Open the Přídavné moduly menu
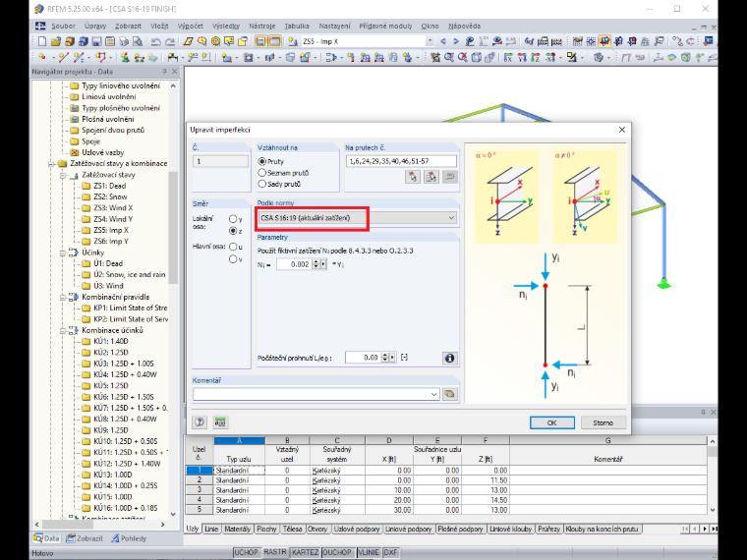The image size is (747, 560). (x=385, y=27)
